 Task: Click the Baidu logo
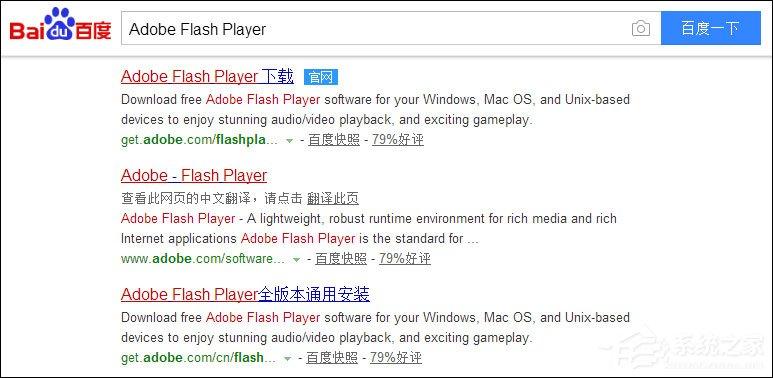[x=60, y=25]
